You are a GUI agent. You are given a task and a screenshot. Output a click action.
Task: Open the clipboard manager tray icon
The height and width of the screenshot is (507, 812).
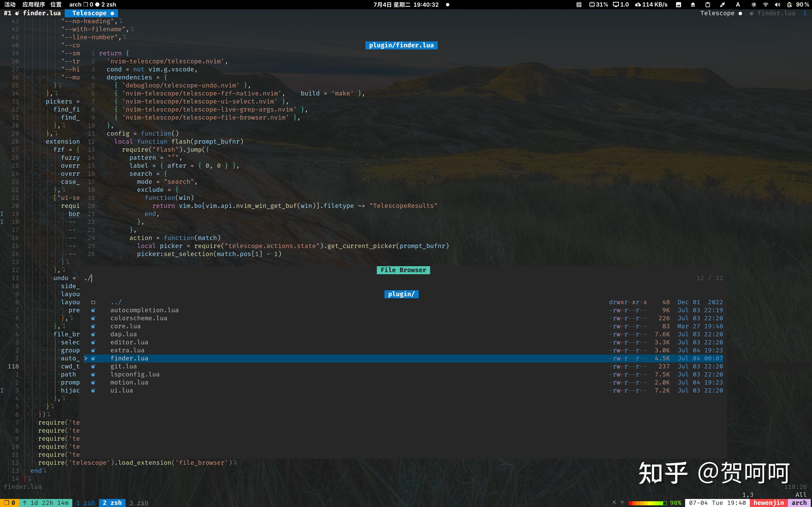point(708,5)
